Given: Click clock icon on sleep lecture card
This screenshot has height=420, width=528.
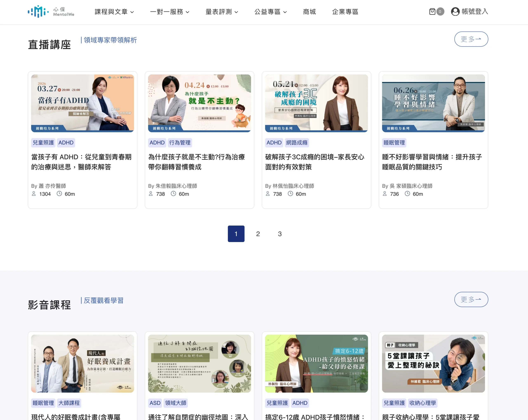Looking at the screenshot, I should tap(407, 194).
